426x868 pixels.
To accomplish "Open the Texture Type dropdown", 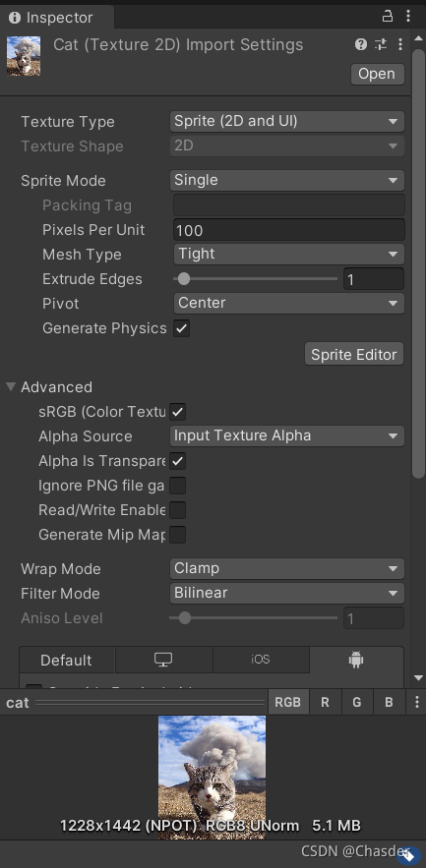I will pyautogui.click(x=287, y=121).
